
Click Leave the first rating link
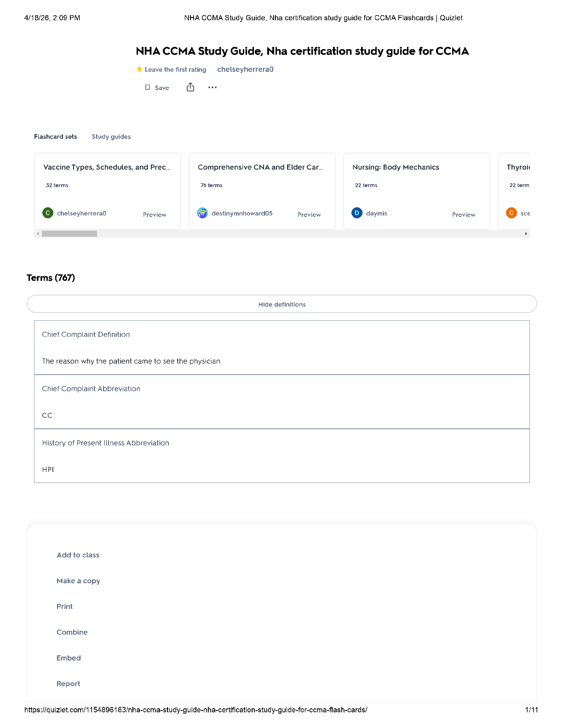click(x=175, y=70)
